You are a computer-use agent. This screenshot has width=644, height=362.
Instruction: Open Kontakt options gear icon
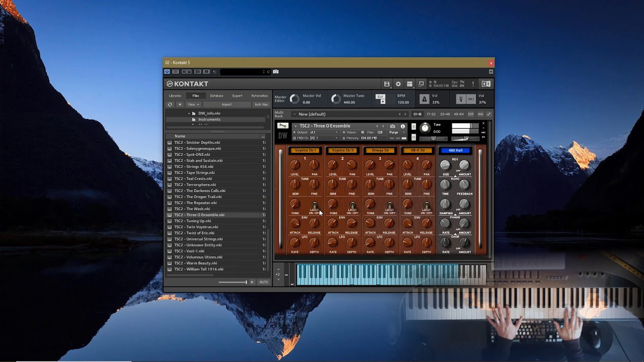[398, 84]
